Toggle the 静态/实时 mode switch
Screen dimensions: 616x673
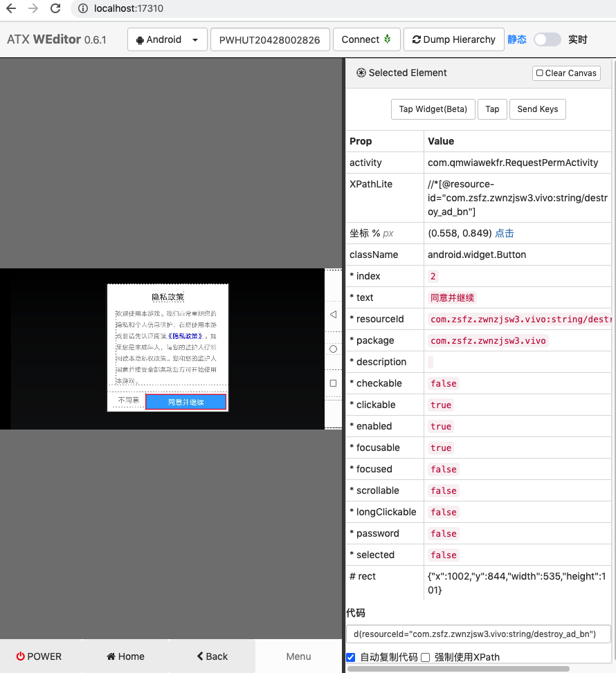point(547,39)
